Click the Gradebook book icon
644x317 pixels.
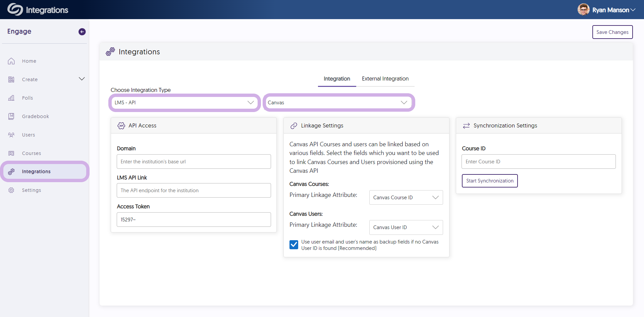[11, 116]
